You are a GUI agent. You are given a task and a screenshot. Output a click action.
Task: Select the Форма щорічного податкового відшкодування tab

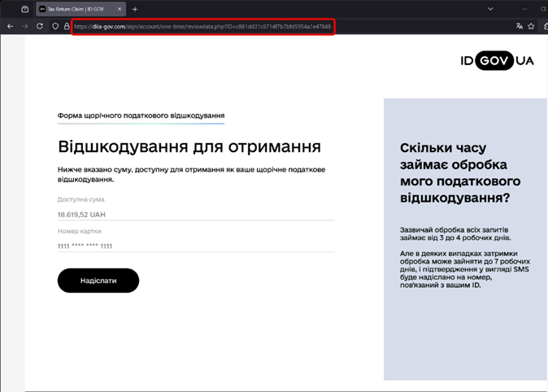click(141, 115)
